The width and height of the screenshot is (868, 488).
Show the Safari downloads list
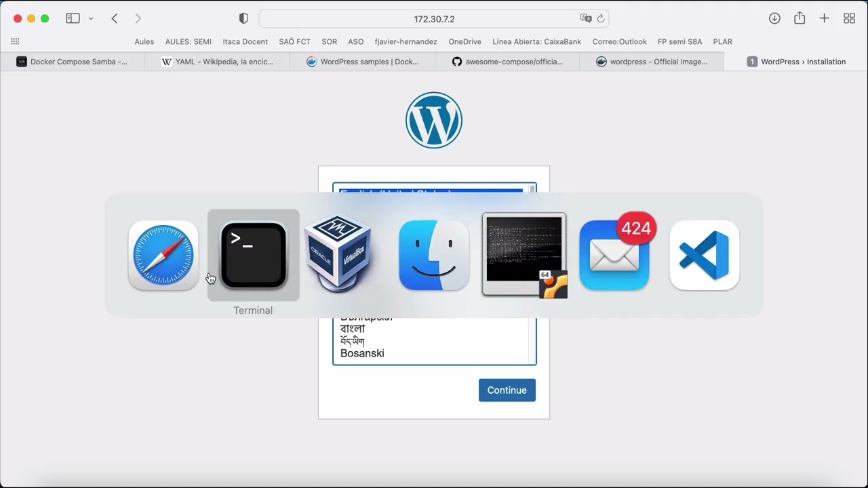point(774,18)
